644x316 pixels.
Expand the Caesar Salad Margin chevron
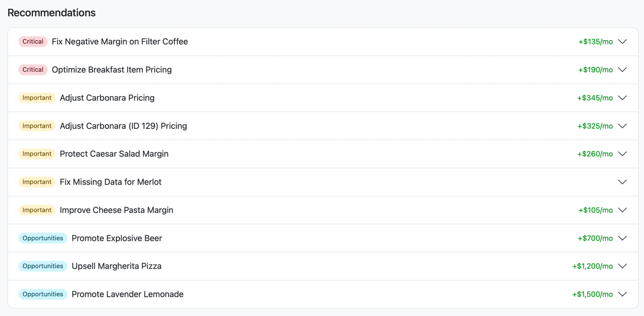tap(623, 154)
